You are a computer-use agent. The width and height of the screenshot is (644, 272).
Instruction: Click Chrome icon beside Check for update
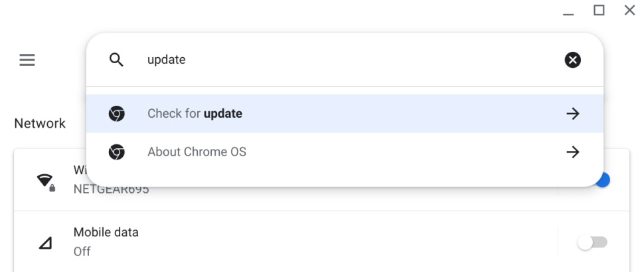point(117,114)
